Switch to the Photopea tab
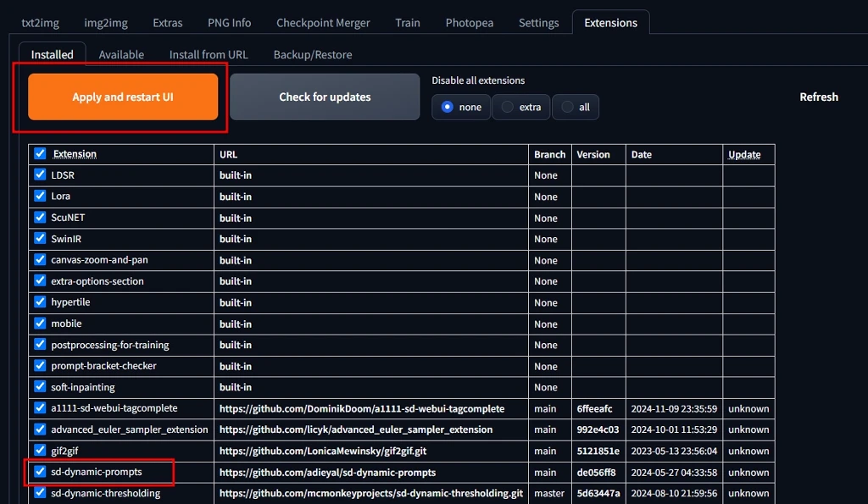This screenshot has width=868, height=504. 470,23
